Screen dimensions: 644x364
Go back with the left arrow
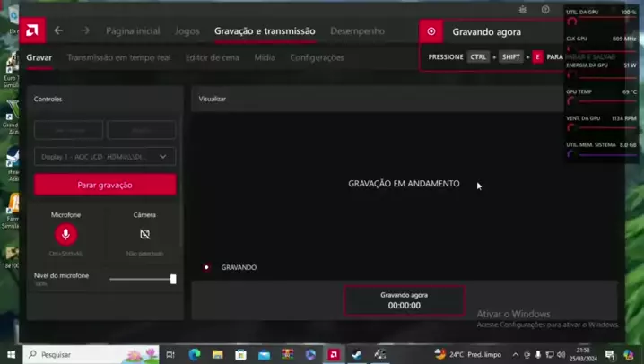click(58, 30)
